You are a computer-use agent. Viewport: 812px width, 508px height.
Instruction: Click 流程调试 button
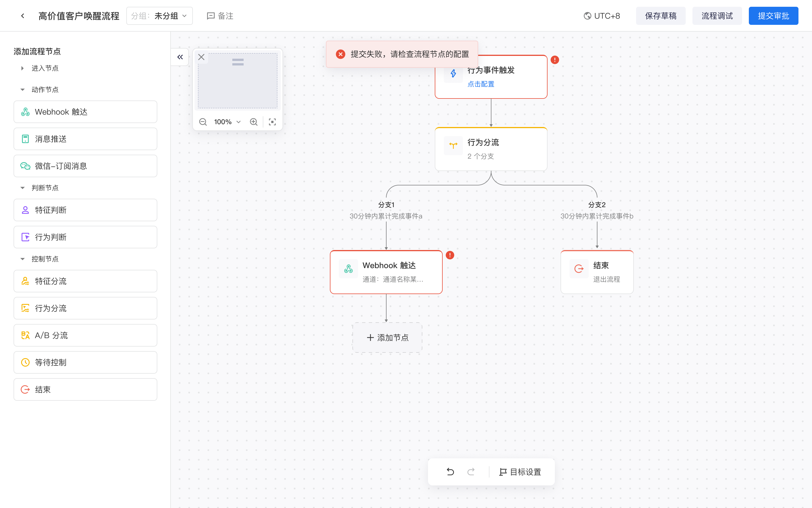(x=717, y=16)
